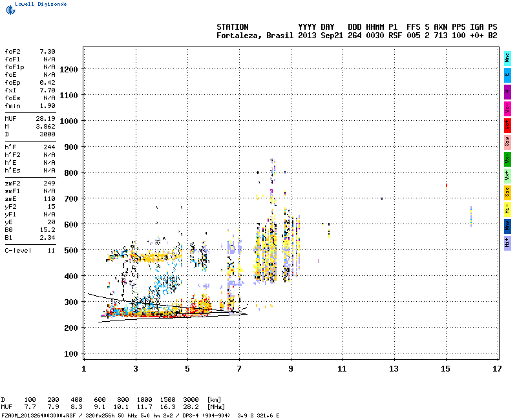This screenshot has width=517, height=420.
Task: Click the foEp value 0.42
Action: (47, 83)
